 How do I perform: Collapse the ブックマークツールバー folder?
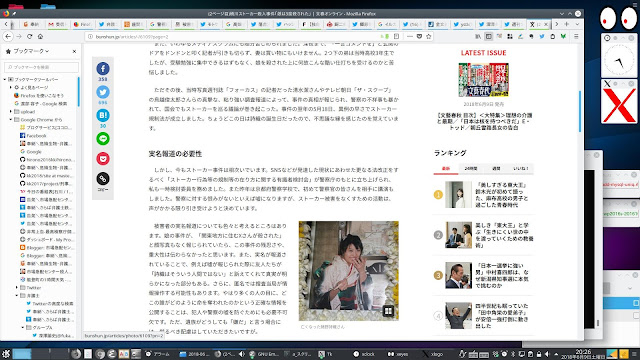[x=5, y=79]
